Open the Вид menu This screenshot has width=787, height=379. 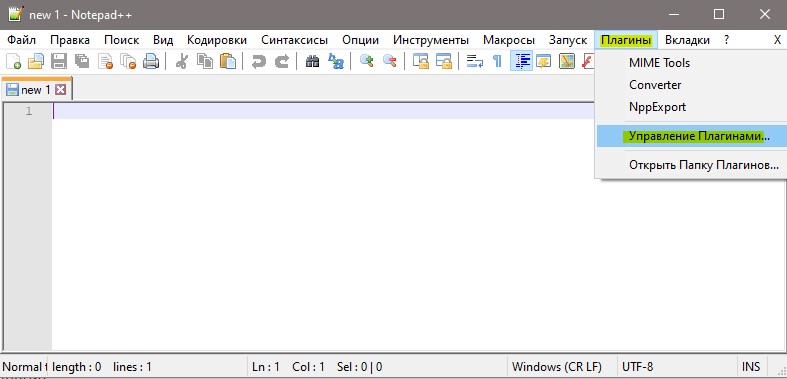(163, 40)
